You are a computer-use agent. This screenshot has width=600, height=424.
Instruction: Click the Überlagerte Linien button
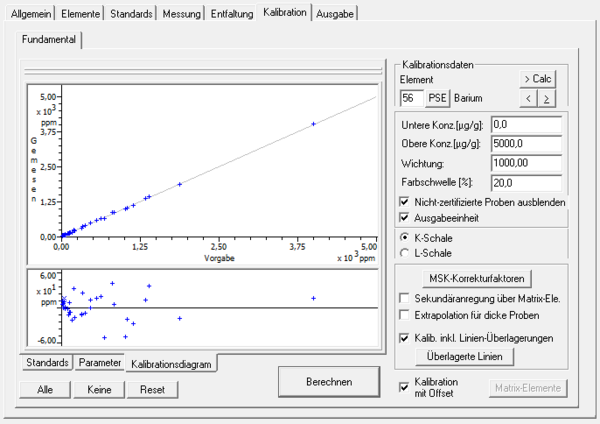click(465, 356)
